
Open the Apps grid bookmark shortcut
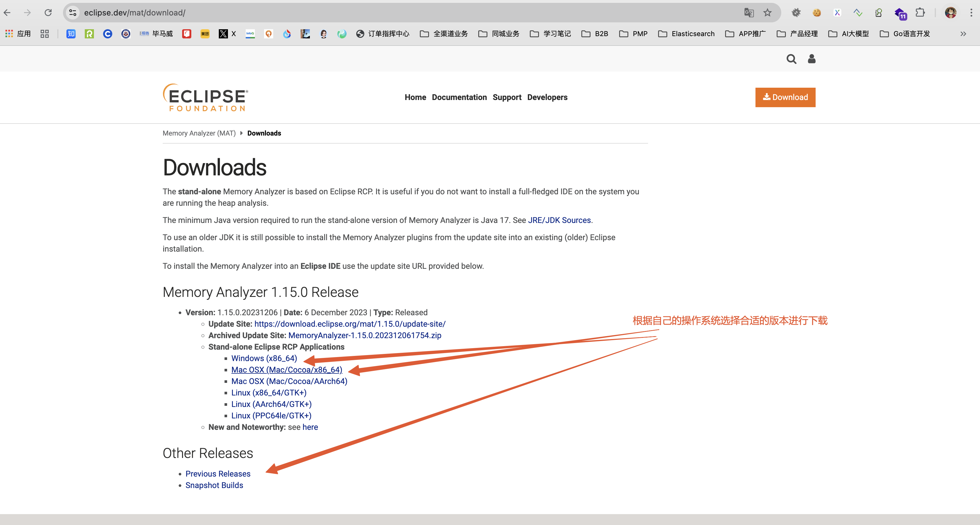[18, 34]
